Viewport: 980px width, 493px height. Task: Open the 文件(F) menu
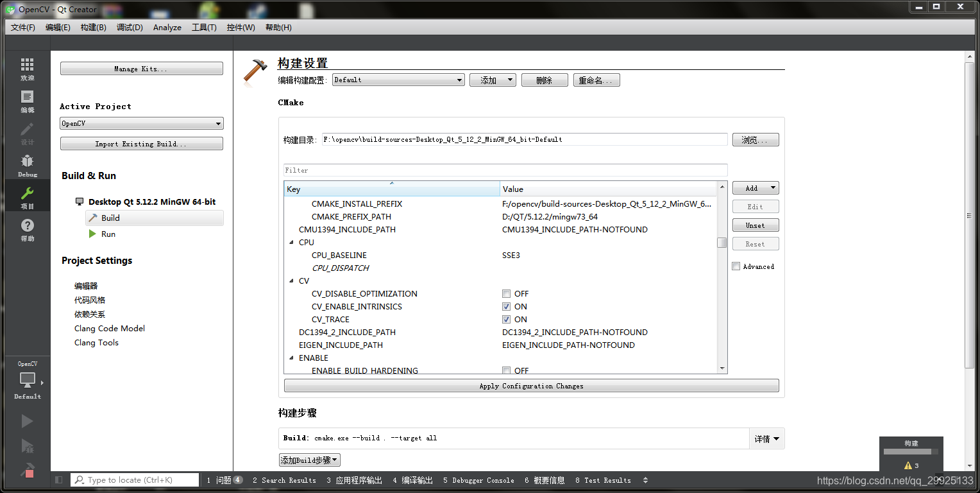click(x=23, y=28)
